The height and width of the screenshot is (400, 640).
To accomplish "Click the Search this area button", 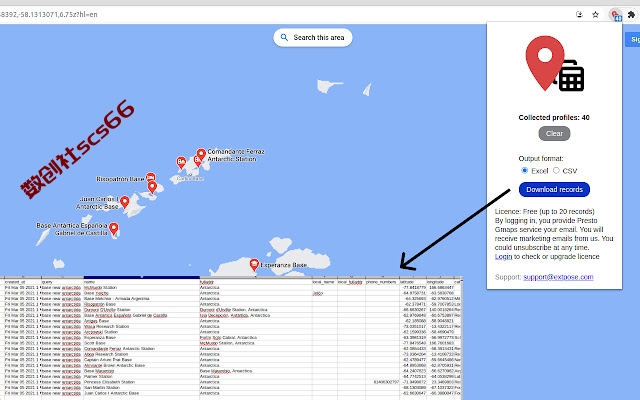I will tap(313, 38).
